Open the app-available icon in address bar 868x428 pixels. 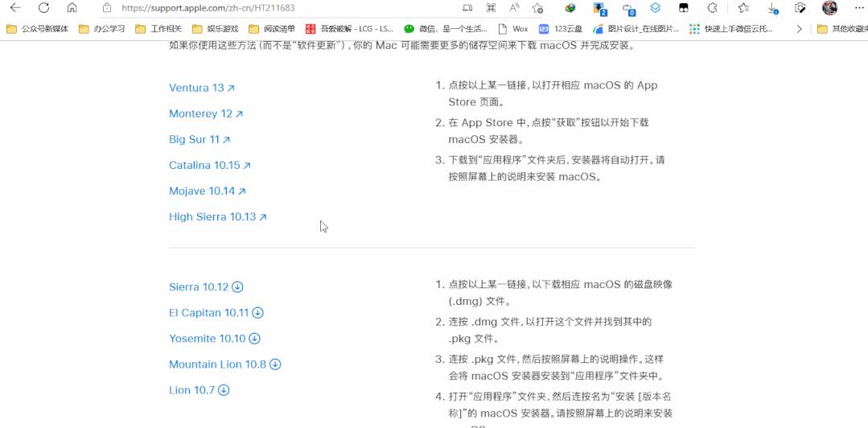tap(467, 8)
